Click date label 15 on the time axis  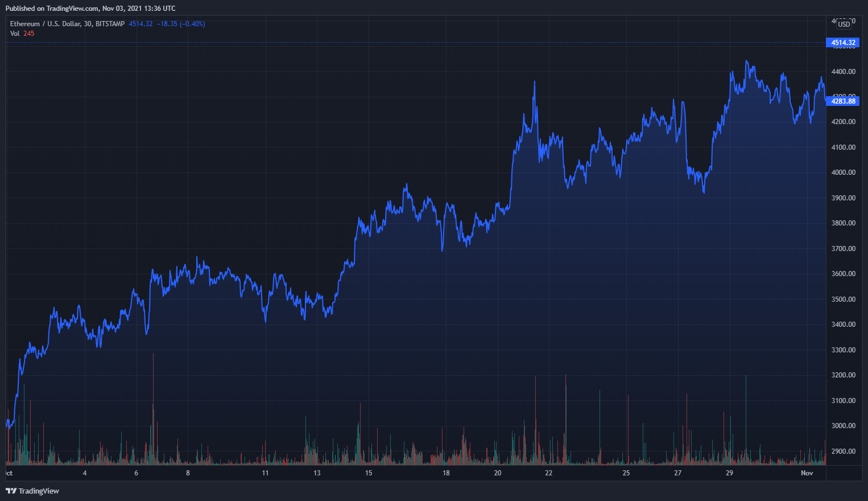tap(369, 473)
